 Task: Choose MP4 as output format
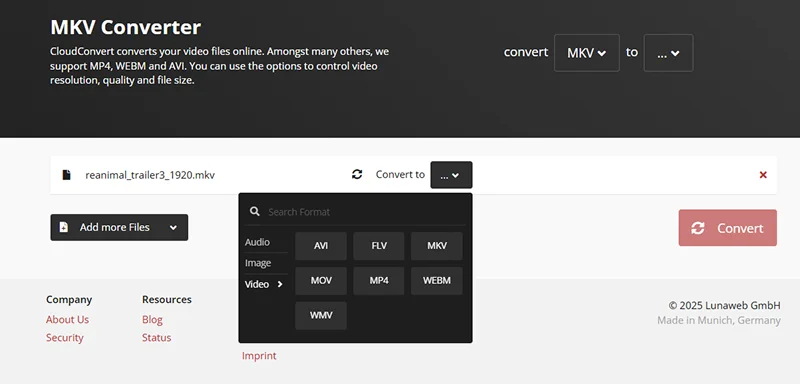pyautogui.click(x=379, y=280)
